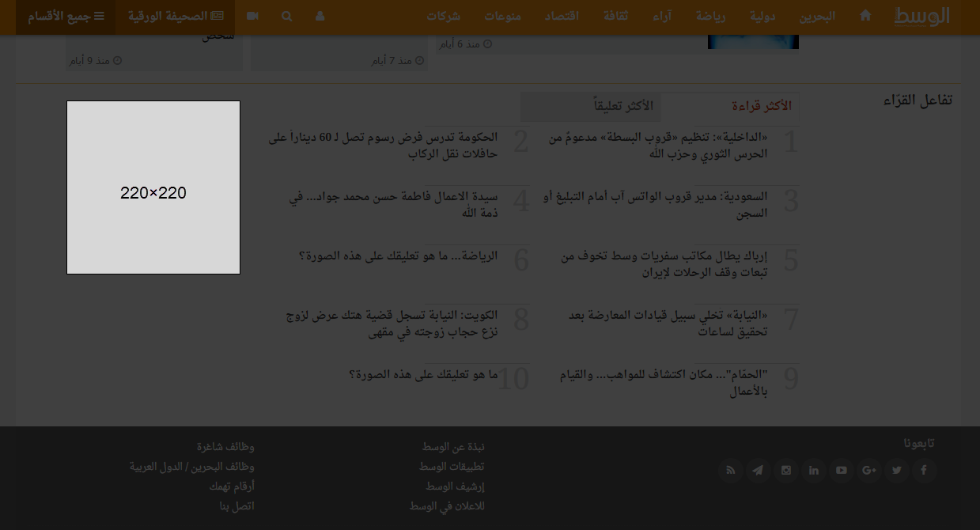
Task: Open Google Plus icon in footer
Action: pyautogui.click(x=868, y=471)
